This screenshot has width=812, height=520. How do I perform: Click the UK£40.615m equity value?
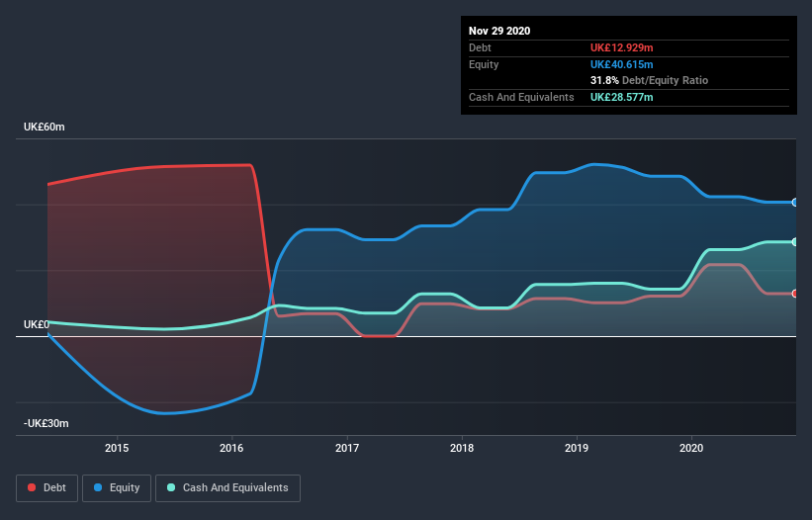pos(621,64)
